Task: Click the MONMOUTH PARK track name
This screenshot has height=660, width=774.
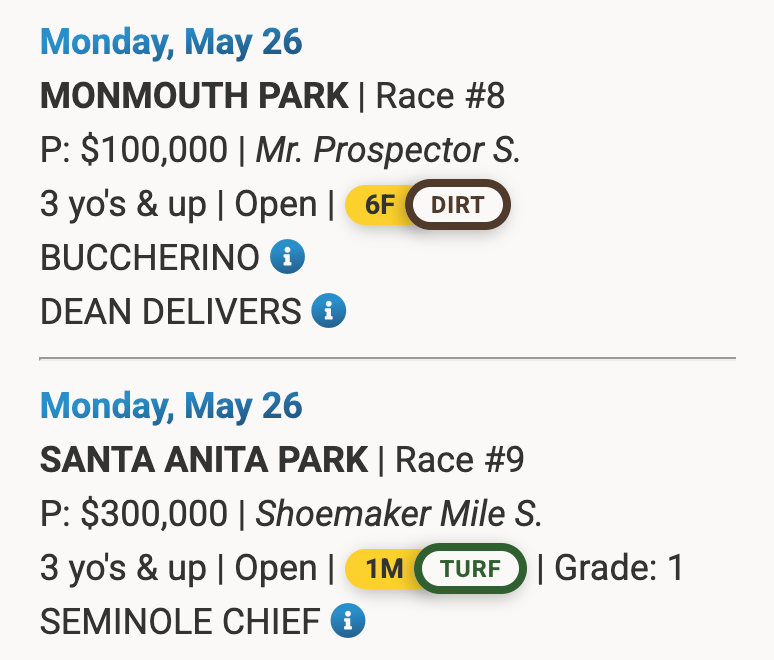Action: [x=194, y=95]
